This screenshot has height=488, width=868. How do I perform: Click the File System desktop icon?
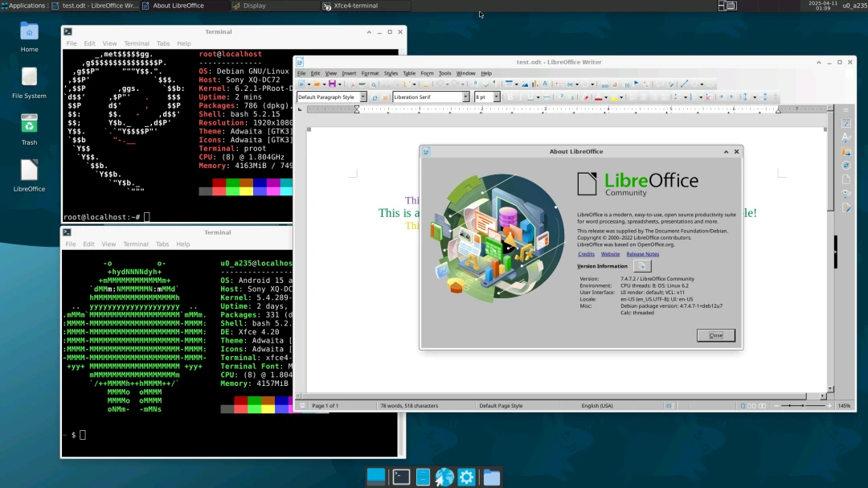coord(29,77)
